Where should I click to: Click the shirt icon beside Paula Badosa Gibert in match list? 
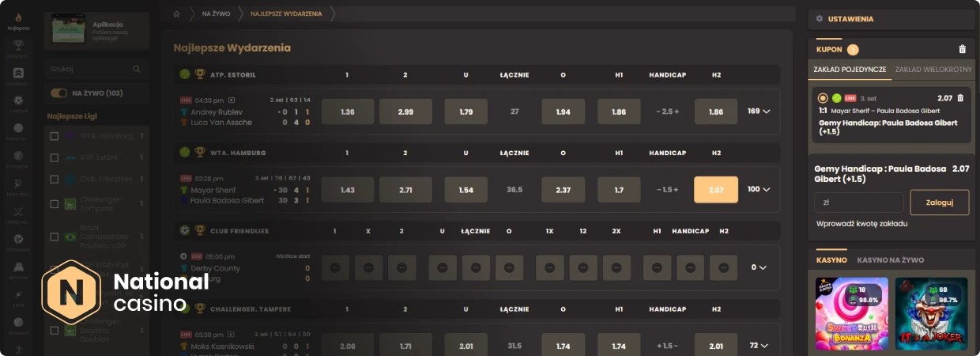(x=185, y=200)
